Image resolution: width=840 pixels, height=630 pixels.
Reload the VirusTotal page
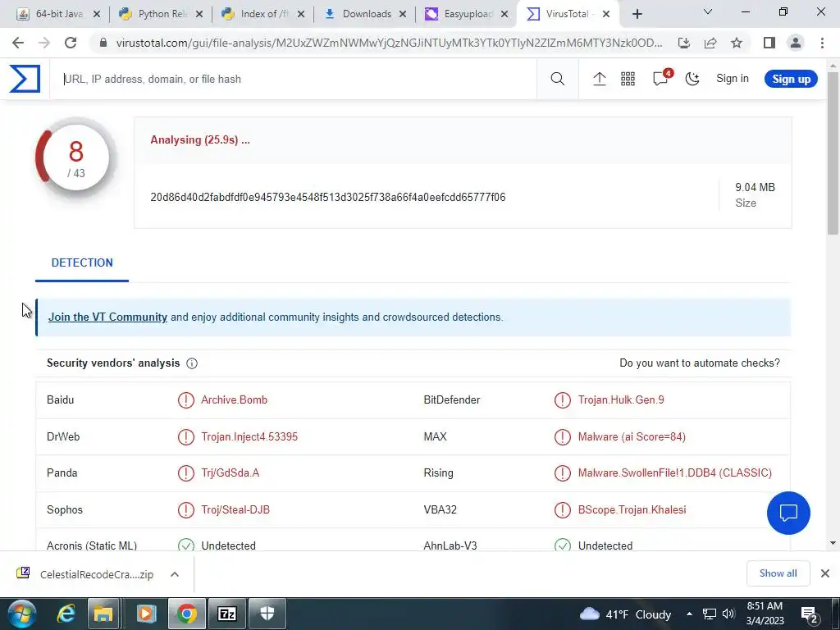click(x=71, y=43)
